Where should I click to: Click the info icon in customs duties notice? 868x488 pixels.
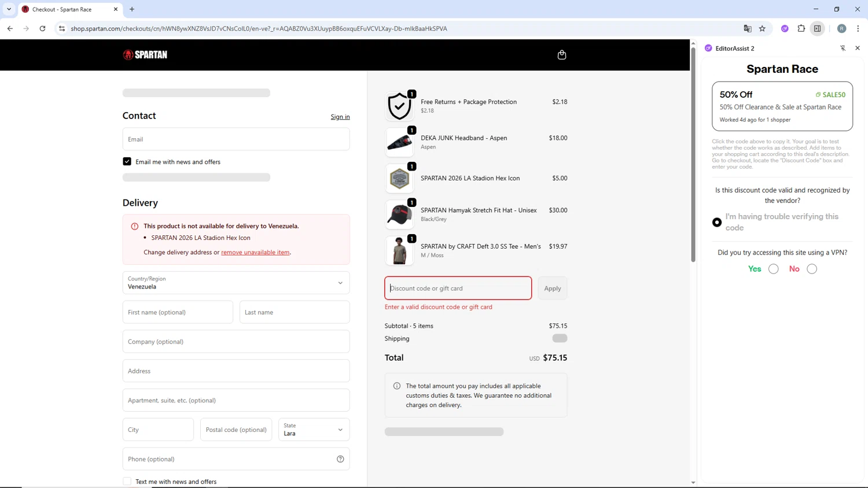pyautogui.click(x=397, y=386)
